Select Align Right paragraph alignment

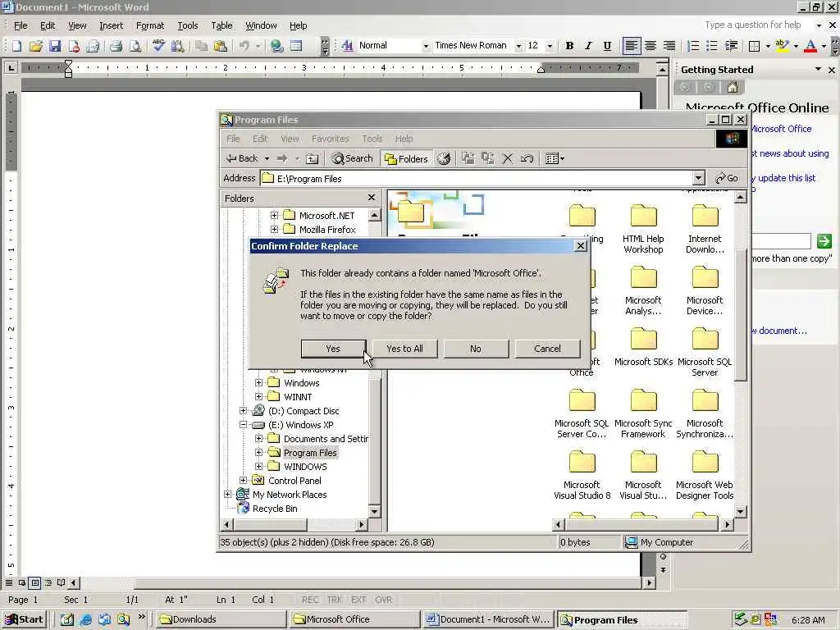point(669,46)
